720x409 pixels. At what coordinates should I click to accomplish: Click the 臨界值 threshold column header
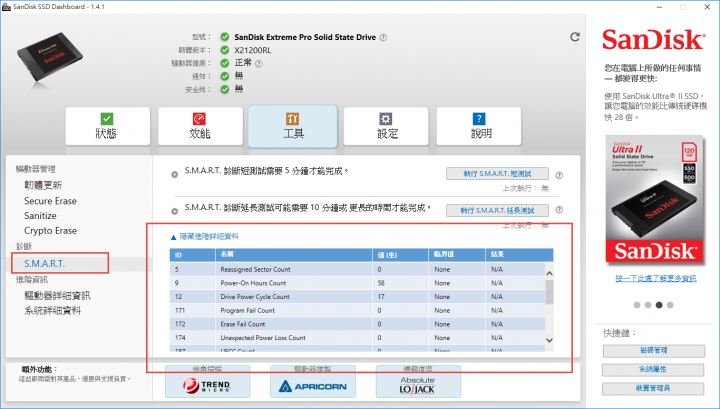pyautogui.click(x=457, y=255)
